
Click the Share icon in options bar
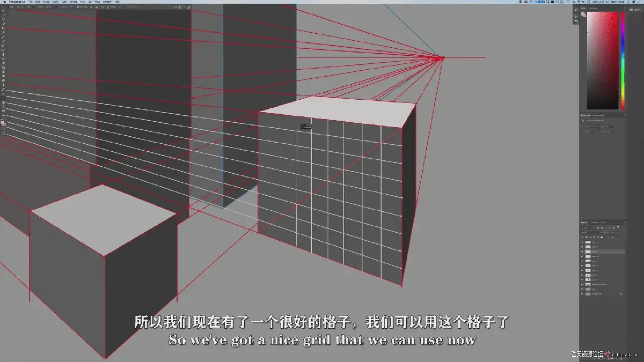pos(188,7)
